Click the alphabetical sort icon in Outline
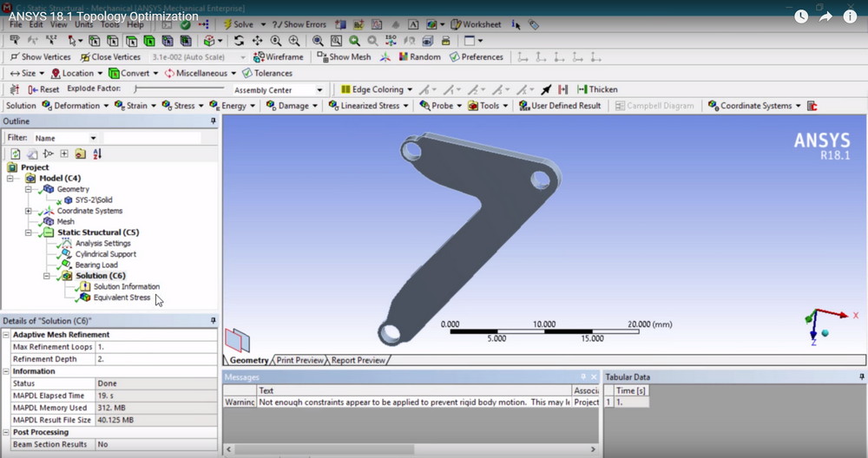868x458 pixels. pos(97,154)
